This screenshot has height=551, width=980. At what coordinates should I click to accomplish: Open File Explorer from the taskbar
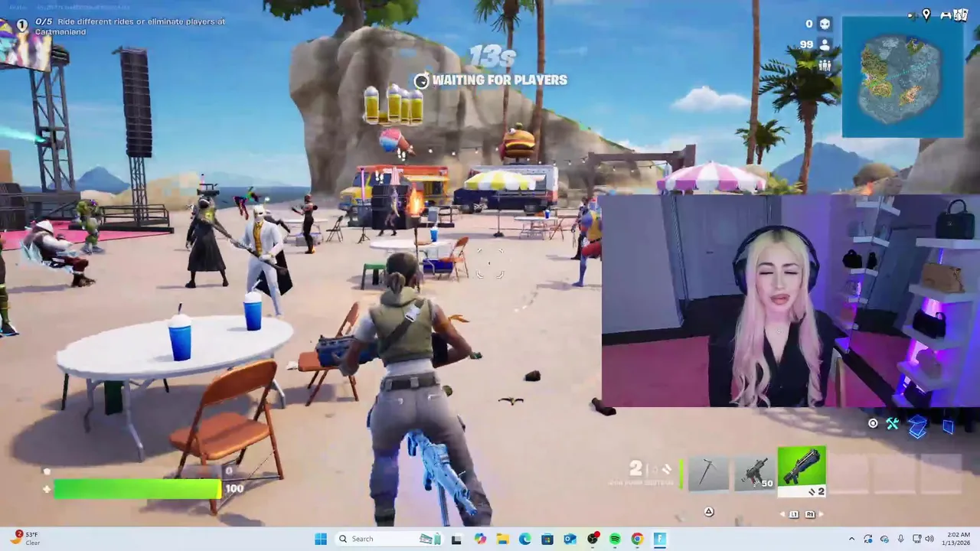502,539
